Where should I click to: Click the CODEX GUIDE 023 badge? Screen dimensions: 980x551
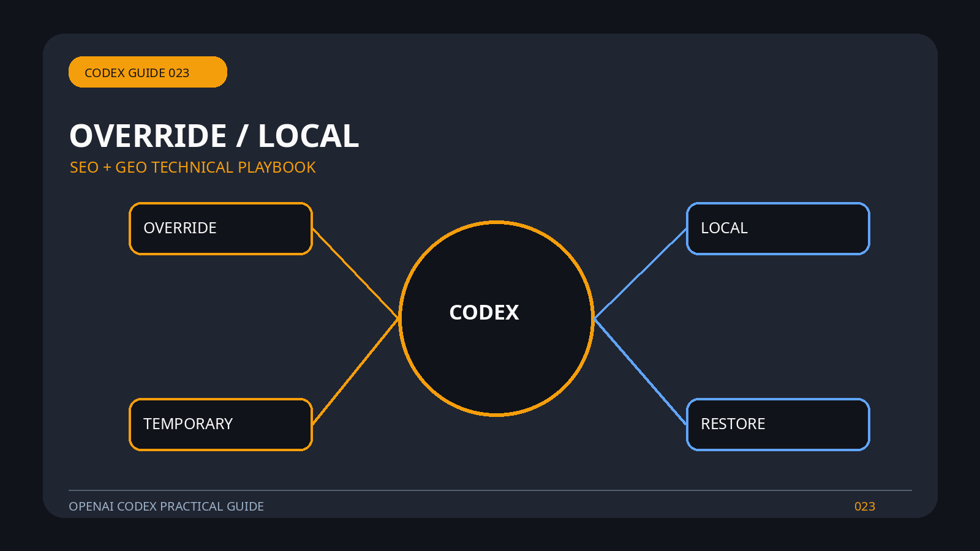(x=148, y=72)
